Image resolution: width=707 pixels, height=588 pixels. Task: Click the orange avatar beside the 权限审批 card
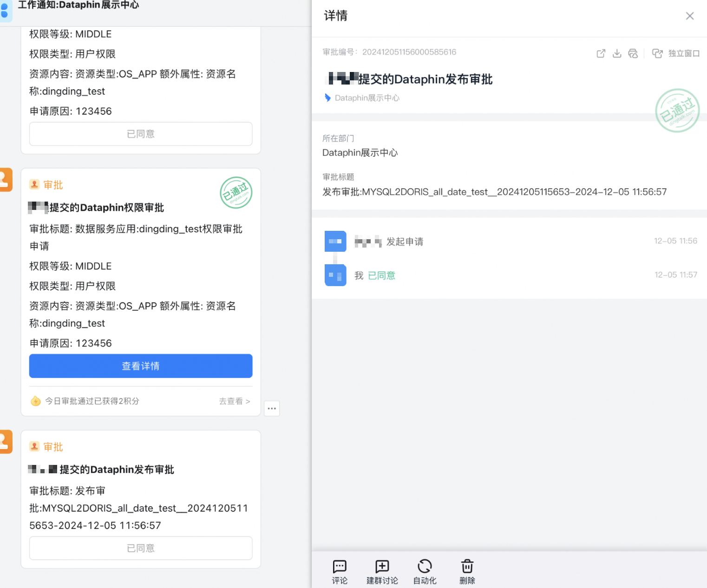(5, 180)
